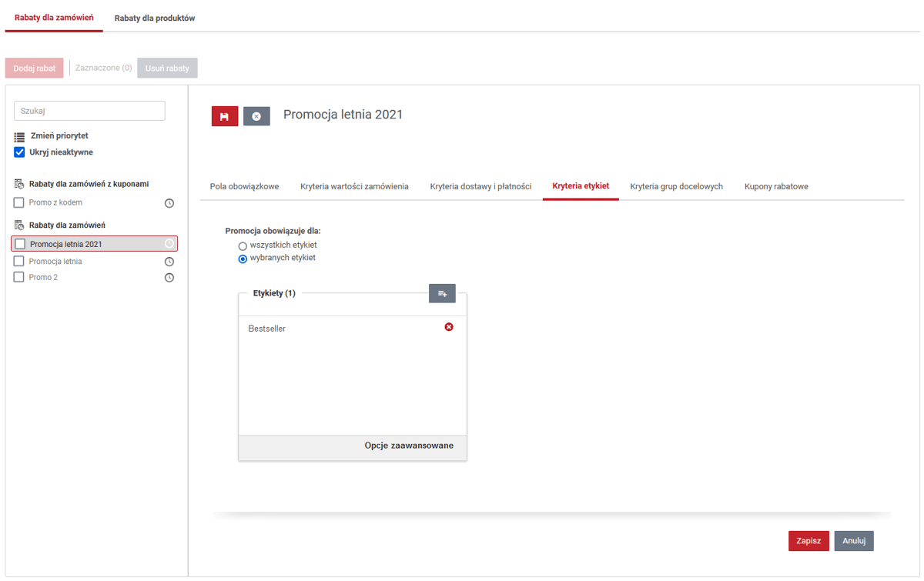Click Zaznaczone (0) text
The height and width of the screenshot is (581, 924).
point(103,68)
